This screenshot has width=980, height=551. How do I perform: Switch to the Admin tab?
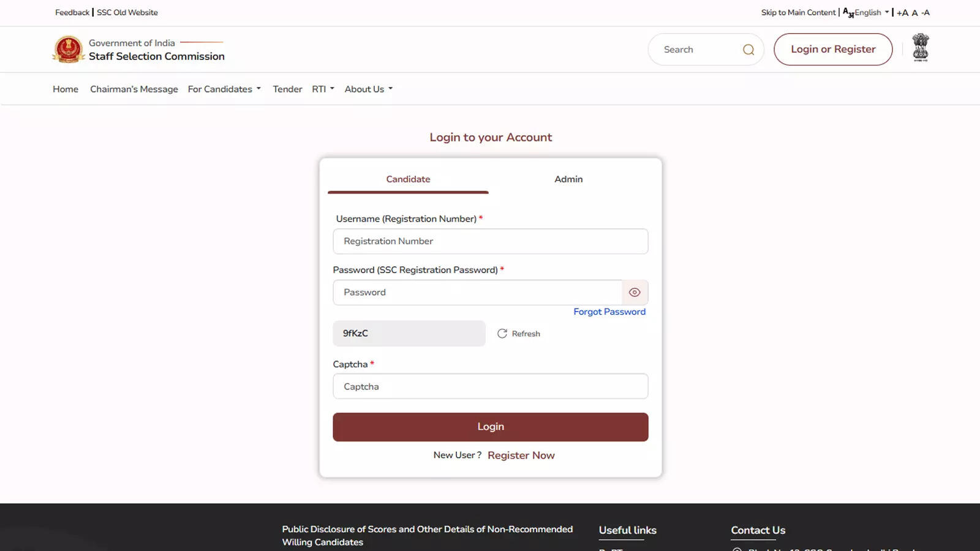(x=568, y=179)
